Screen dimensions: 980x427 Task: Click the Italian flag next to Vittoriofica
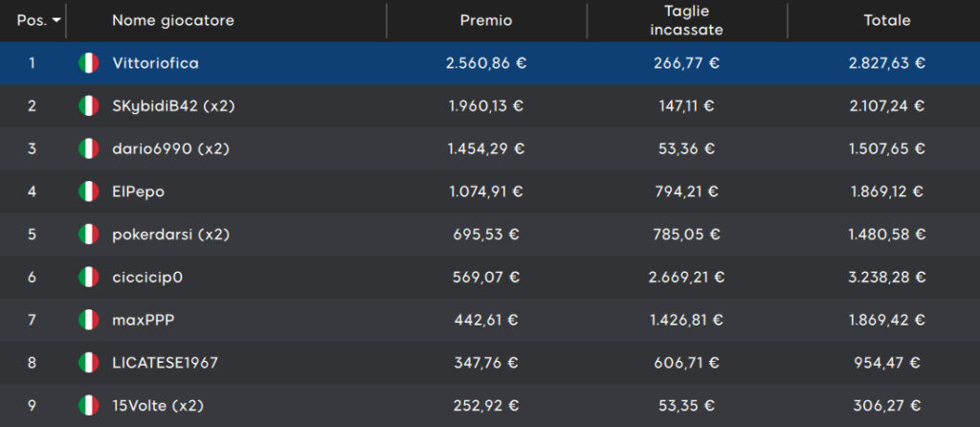[89, 63]
